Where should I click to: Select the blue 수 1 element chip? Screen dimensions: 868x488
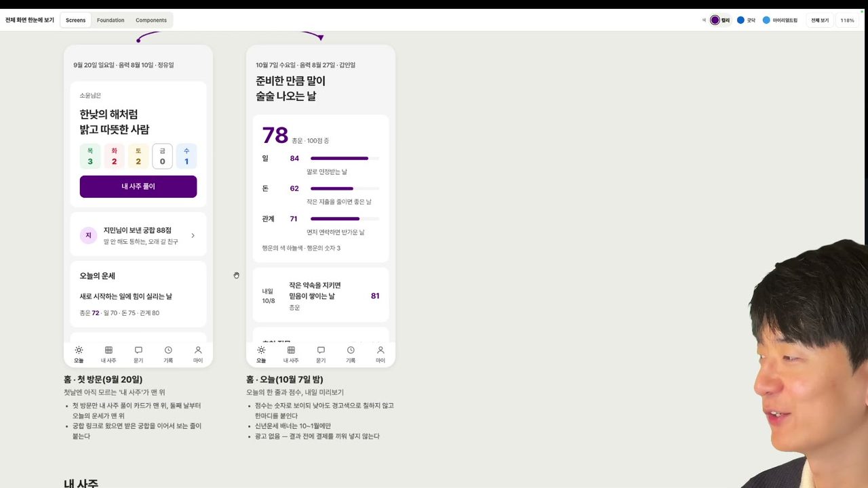(186, 156)
